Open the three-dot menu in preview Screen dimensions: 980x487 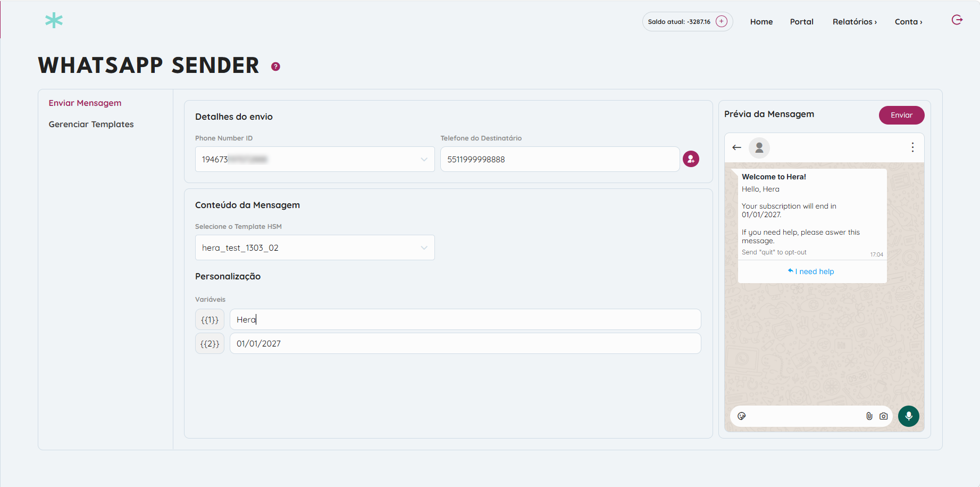pos(912,147)
